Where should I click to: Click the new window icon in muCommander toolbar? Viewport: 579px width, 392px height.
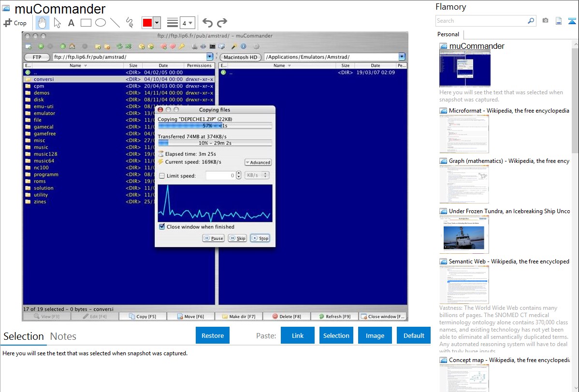click(x=28, y=46)
